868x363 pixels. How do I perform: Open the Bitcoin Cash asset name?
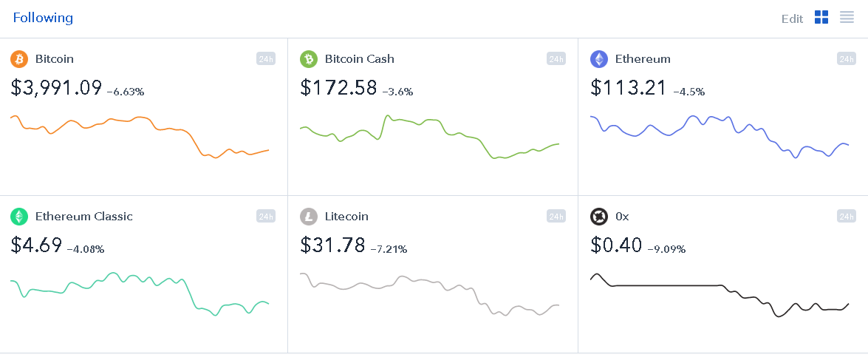pyautogui.click(x=360, y=58)
